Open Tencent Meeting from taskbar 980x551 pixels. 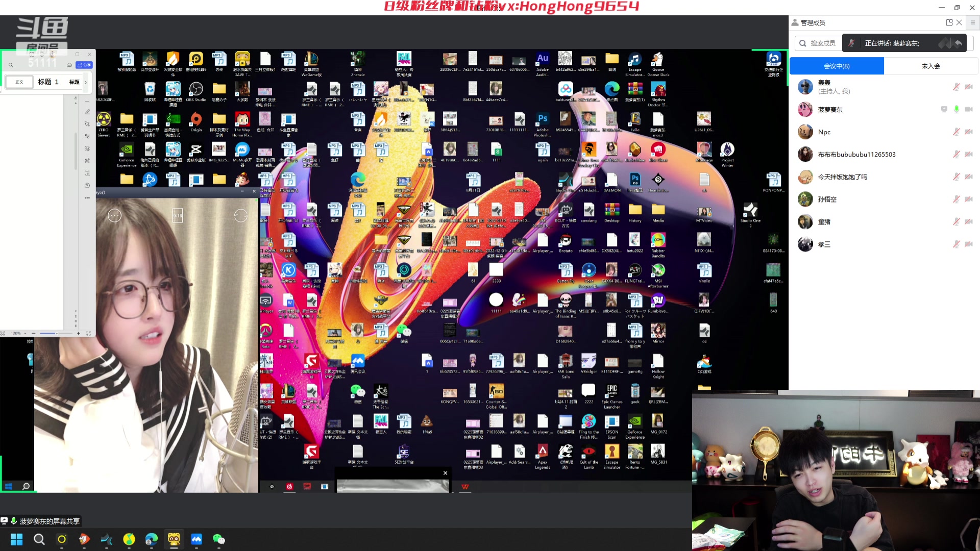197,539
